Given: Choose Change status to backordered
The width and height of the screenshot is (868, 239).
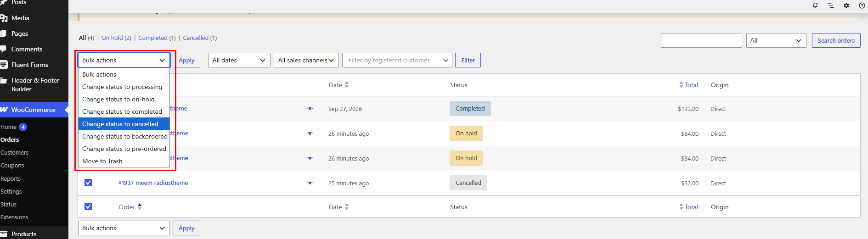Looking at the screenshot, I should (x=124, y=136).
